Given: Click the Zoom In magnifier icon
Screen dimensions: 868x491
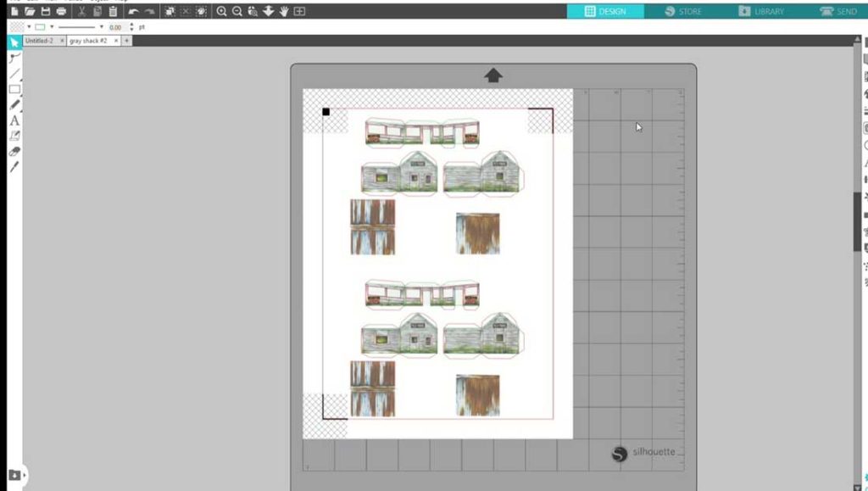Looking at the screenshot, I should click(221, 11).
